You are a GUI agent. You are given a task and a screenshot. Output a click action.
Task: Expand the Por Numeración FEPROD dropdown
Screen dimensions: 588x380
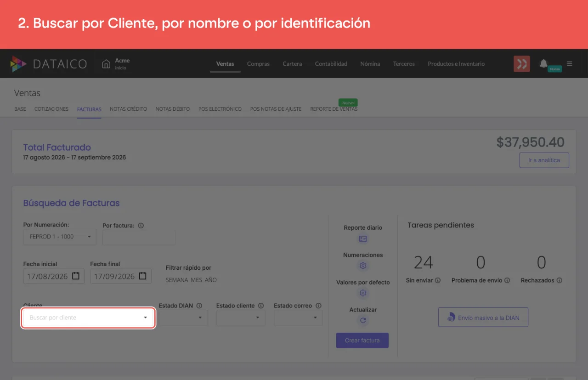pos(60,237)
